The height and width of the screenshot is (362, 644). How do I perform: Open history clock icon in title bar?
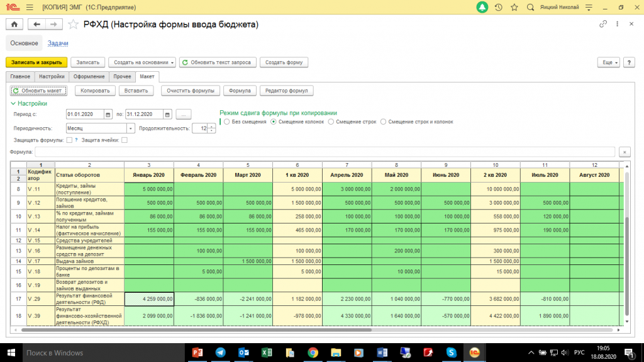tap(498, 8)
